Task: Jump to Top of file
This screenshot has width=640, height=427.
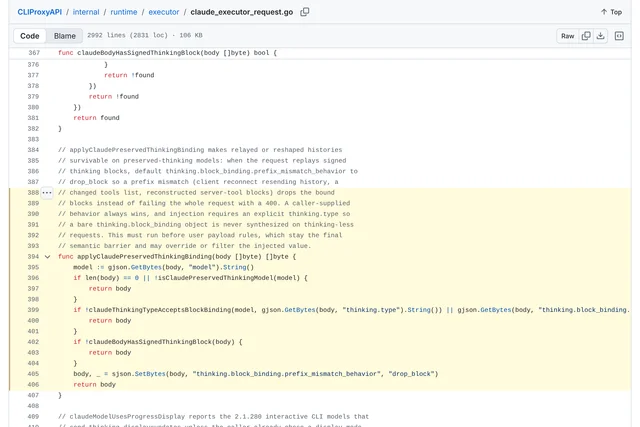Action: (x=611, y=12)
